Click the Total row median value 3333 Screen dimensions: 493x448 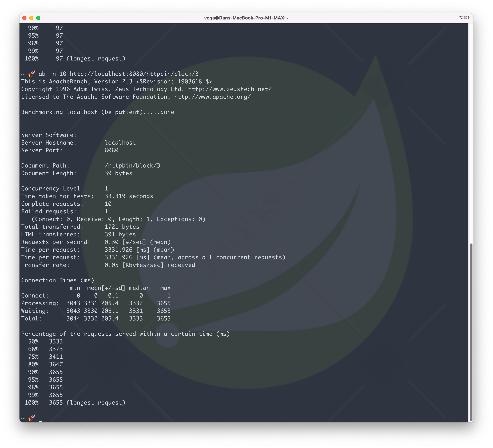coord(136,319)
